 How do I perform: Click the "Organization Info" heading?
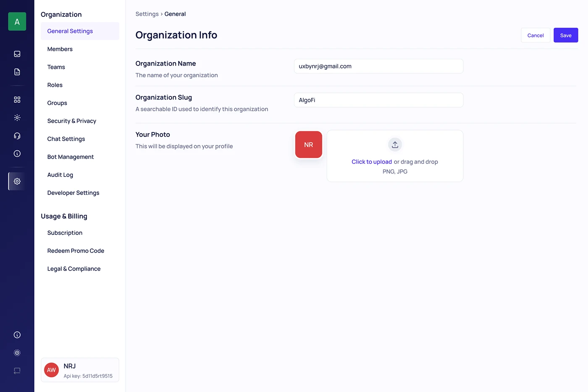(176, 35)
